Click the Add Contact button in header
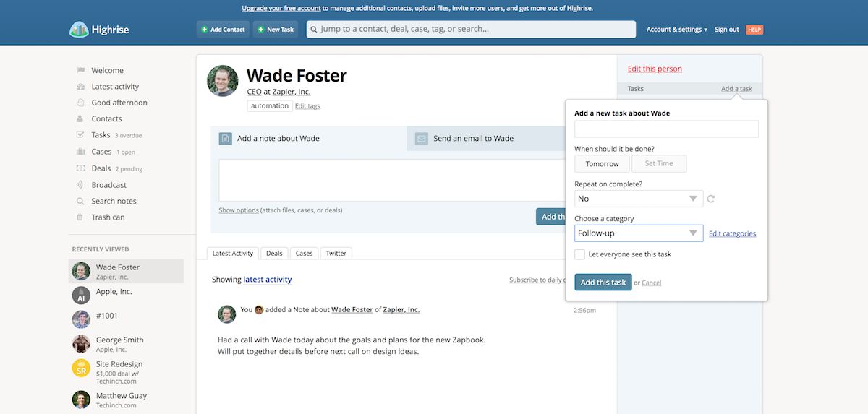This screenshot has width=868, height=414. 223,30
